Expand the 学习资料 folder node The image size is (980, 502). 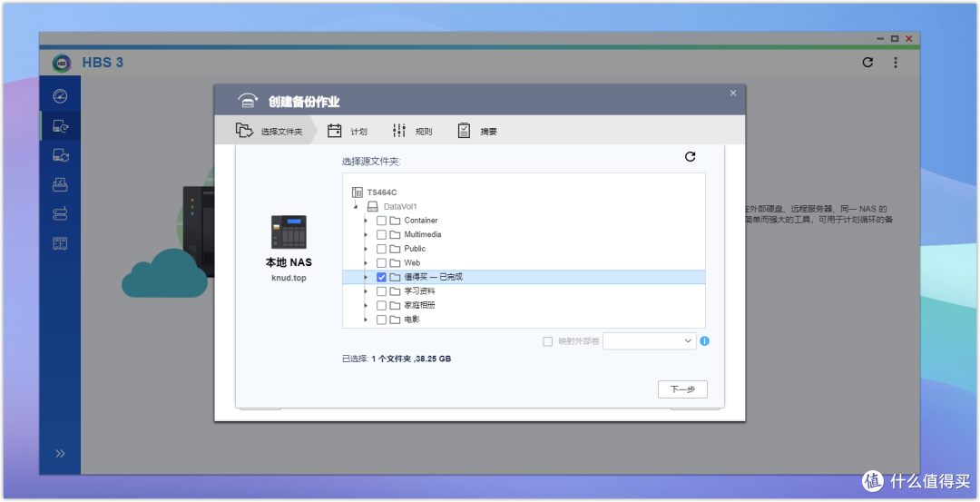(x=366, y=290)
